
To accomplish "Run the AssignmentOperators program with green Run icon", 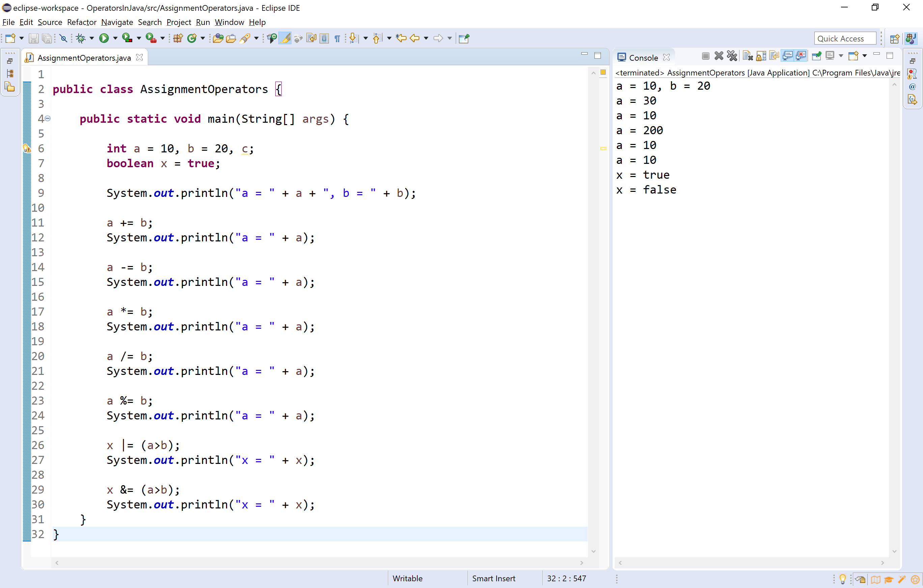I will pos(105,38).
